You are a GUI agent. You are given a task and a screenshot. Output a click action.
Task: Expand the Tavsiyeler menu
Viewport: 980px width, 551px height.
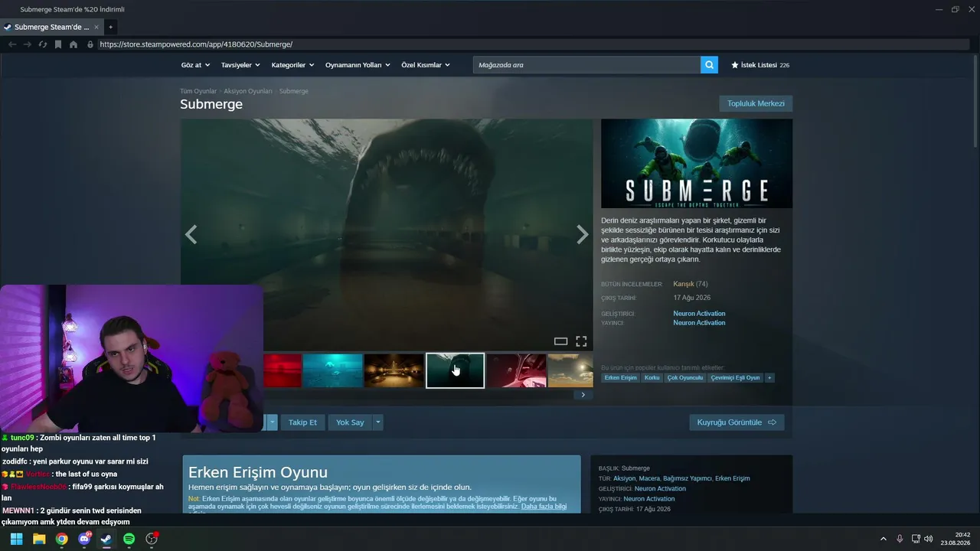[240, 65]
